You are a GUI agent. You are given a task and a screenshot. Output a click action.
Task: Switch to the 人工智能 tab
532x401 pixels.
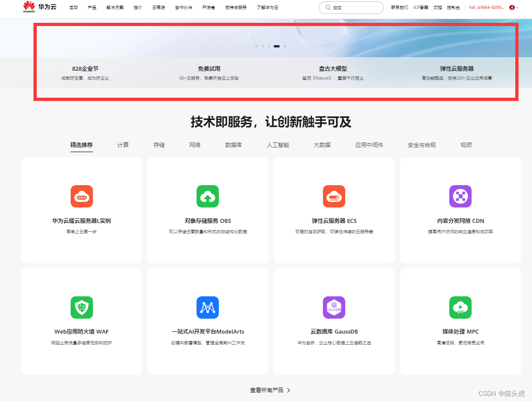tap(278, 145)
